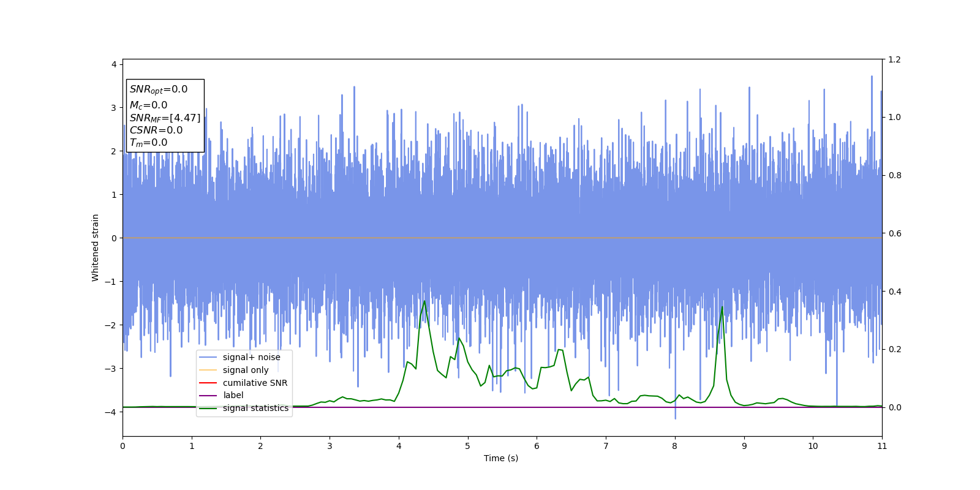Click the x-axis tick label 5
Viewport: 980px width, 490px height.
[x=468, y=446]
